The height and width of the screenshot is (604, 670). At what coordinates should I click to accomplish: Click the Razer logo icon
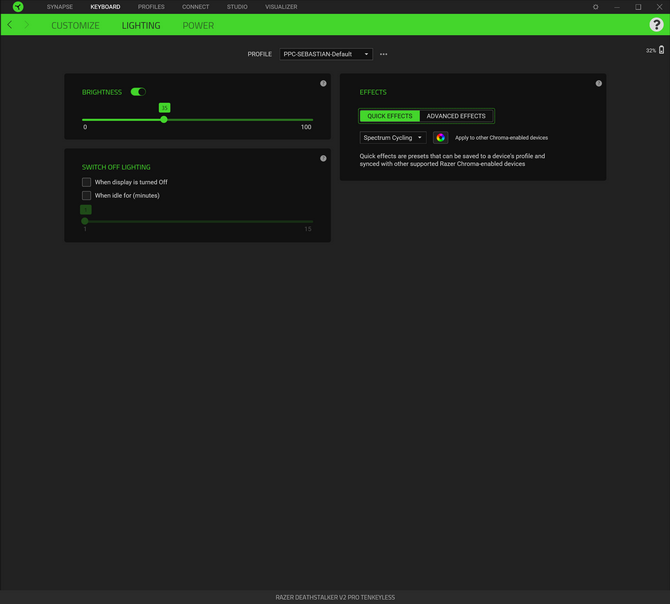coord(18,7)
